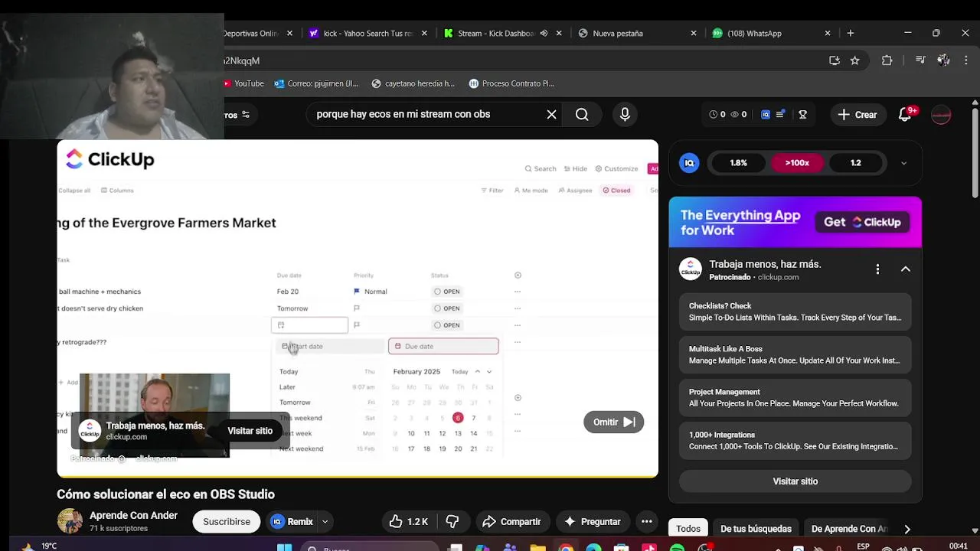Select the De tus búsquedas chip
980x551 pixels.
756,529
